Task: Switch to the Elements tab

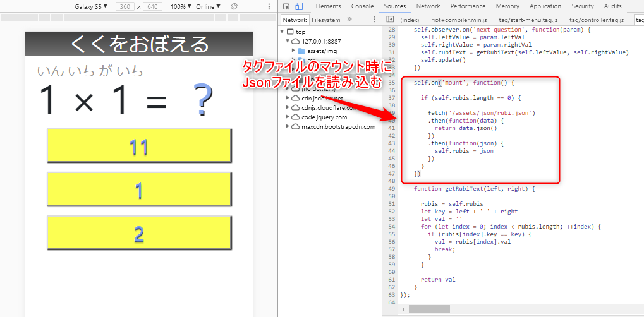Action: point(328,6)
